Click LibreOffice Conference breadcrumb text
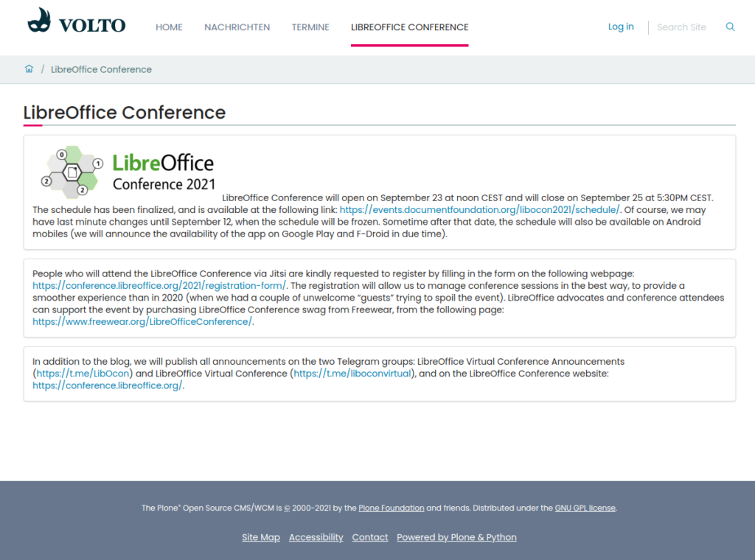The height and width of the screenshot is (560, 755). tap(101, 69)
